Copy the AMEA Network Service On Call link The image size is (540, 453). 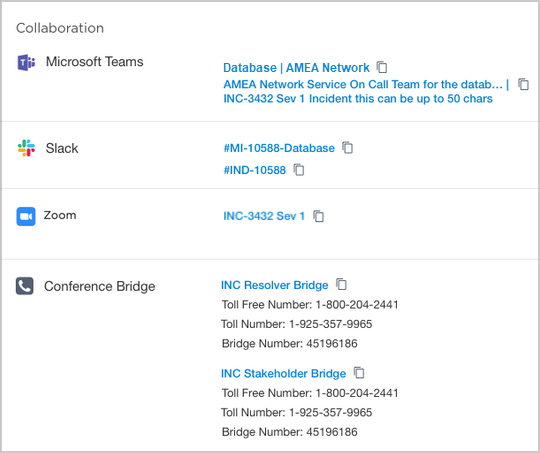pos(523,84)
